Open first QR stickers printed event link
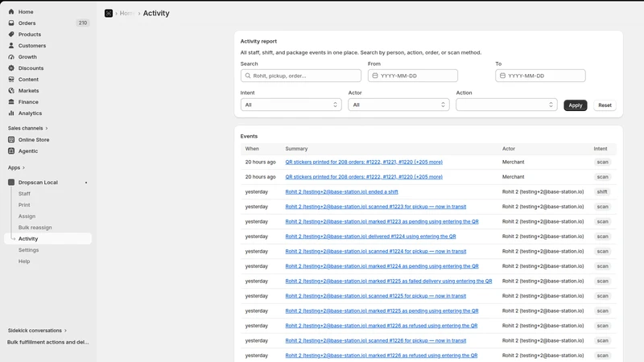The image size is (644, 362). (364, 162)
